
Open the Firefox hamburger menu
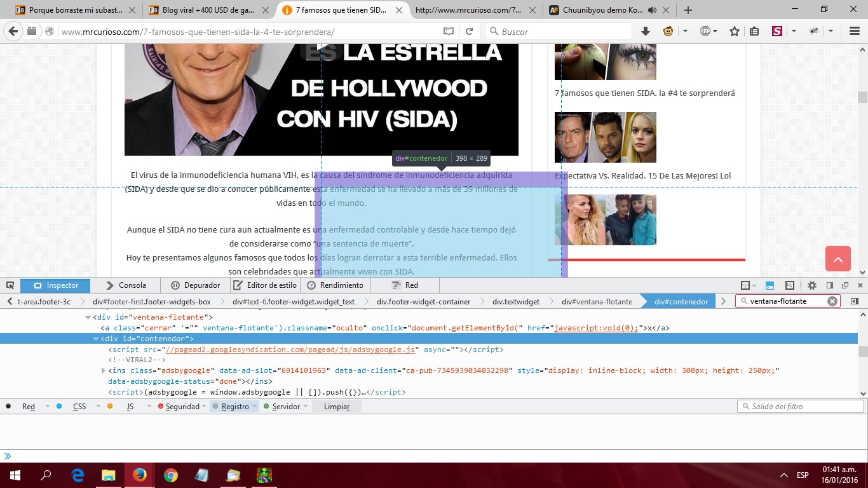coord(855,31)
